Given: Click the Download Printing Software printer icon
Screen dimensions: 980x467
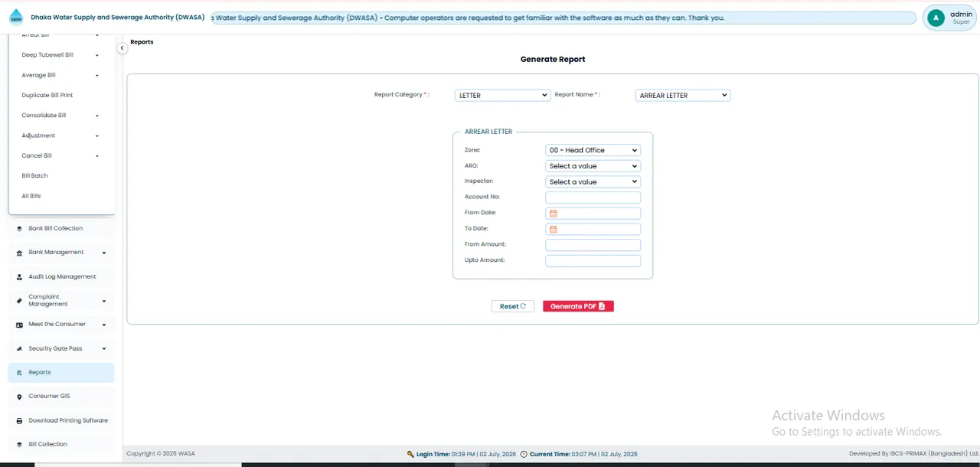Looking at the screenshot, I should pyautogui.click(x=19, y=421).
